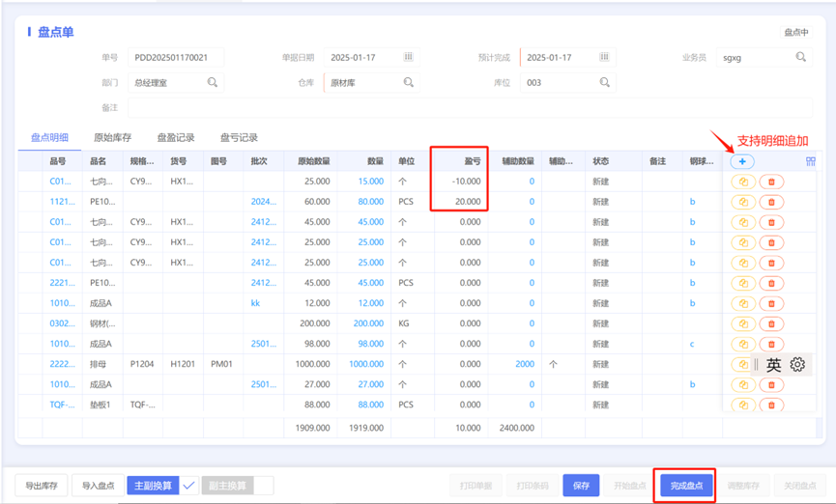
Task: Edit the quantity value 1000.000
Action: point(366,364)
